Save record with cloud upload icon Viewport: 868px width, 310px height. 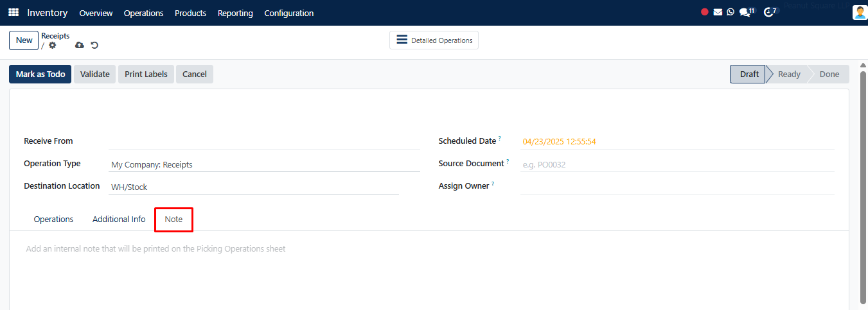(x=80, y=45)
